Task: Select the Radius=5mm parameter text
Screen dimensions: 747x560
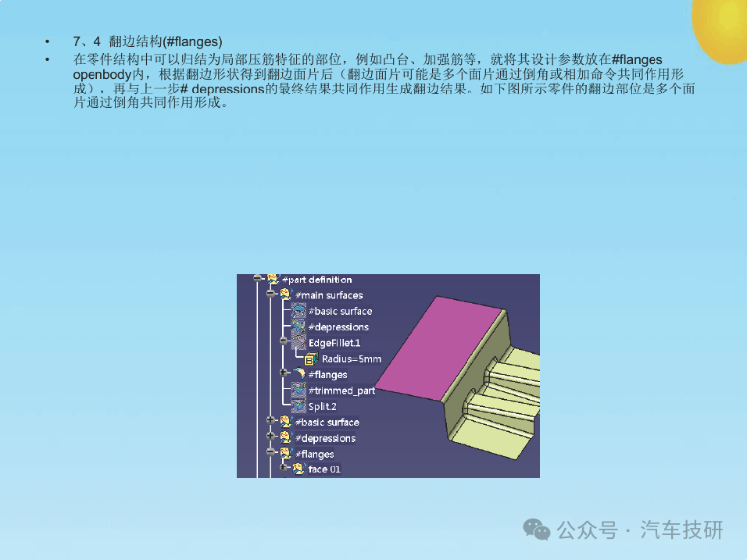Action: pos(352,359)
